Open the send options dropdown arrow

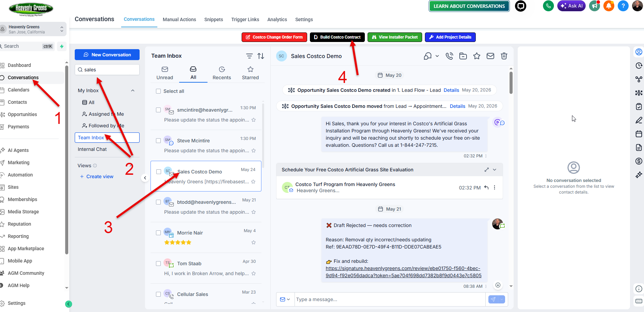coord(501,299)
